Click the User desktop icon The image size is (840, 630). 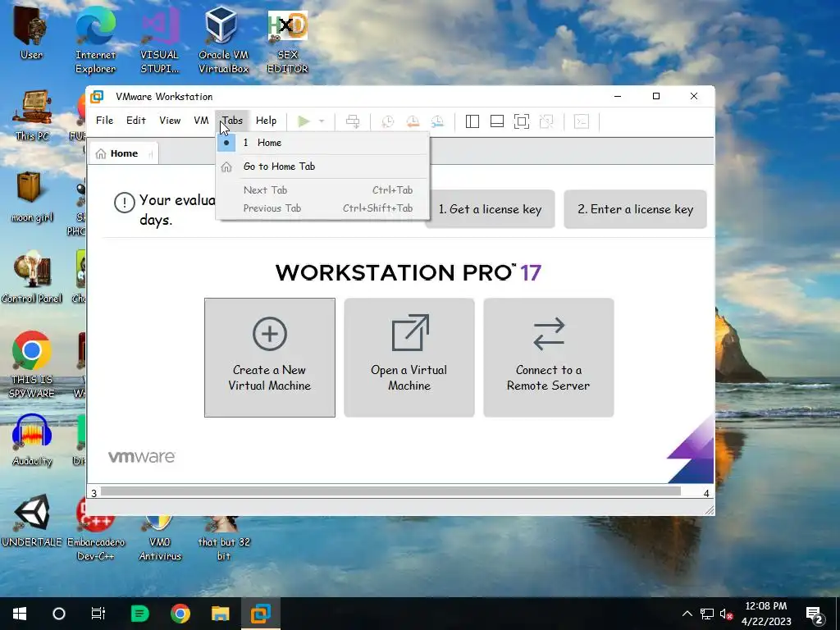point(31,33)
